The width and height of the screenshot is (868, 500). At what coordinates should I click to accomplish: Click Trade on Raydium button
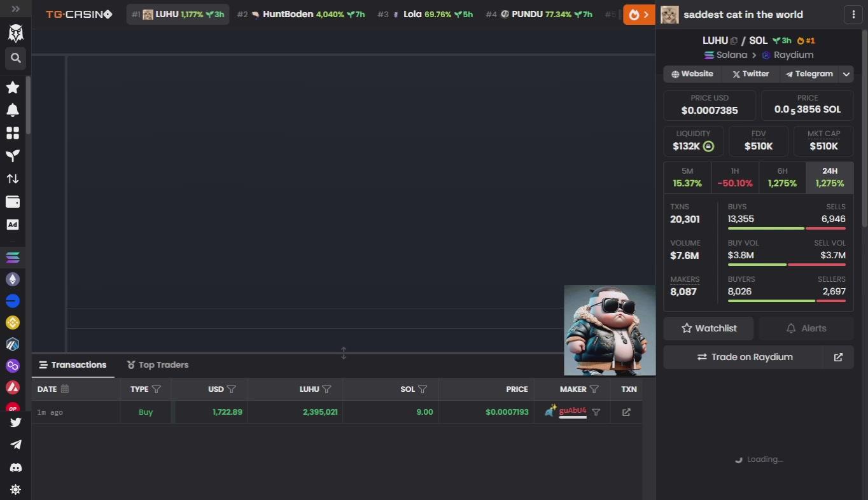pos(744,357)
